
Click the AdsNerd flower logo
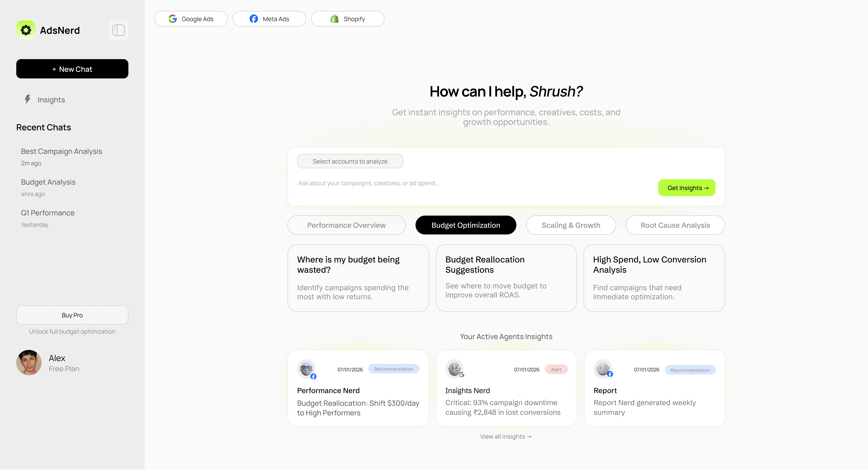click(26, 30)
